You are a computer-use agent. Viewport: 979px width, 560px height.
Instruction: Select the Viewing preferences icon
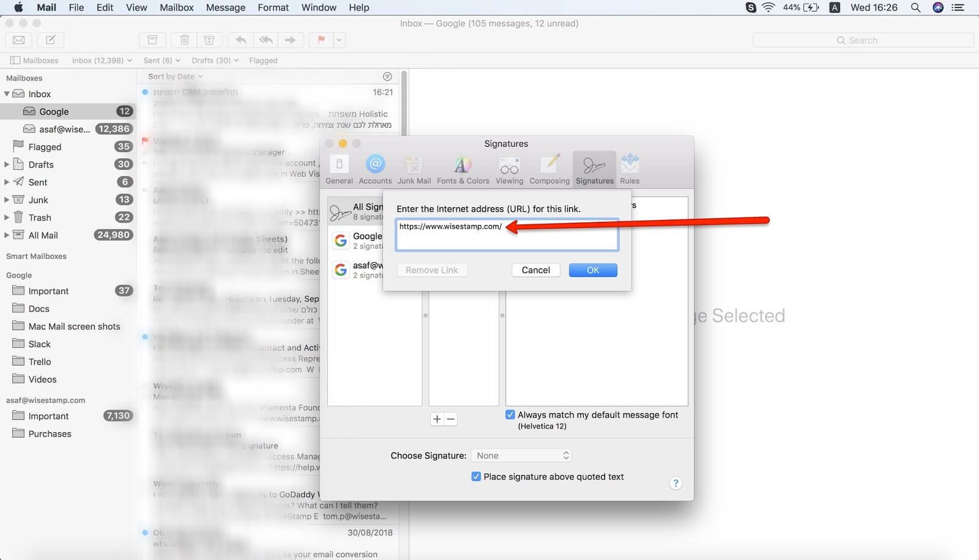509,169
